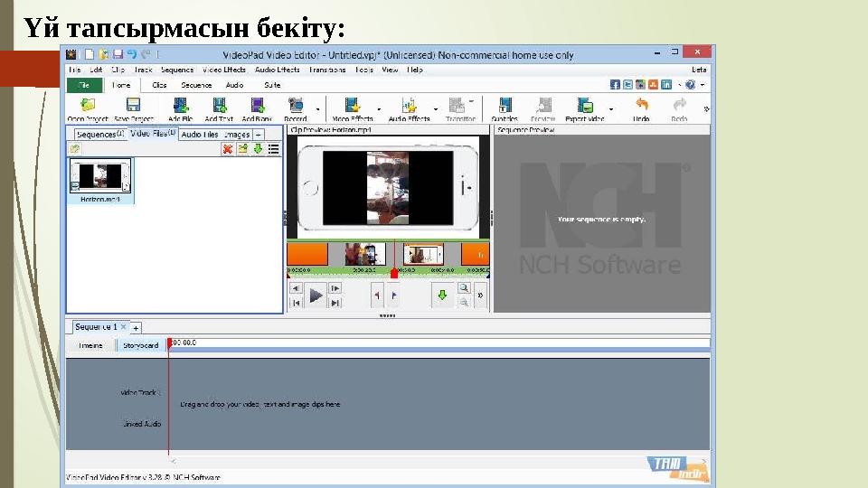Click the Open Project toolbar icon
Image resolution: width=868 pixels, height=488 pixels.
[88, 105]
